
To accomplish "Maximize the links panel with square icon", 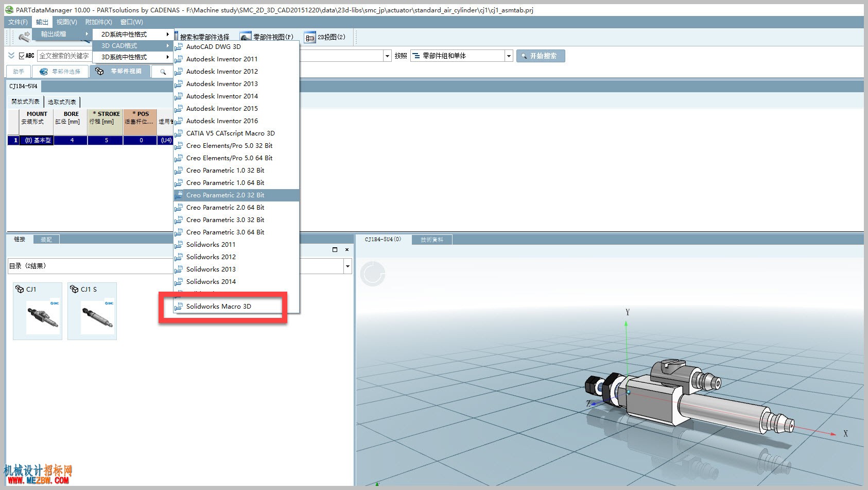I will (335, 249).
